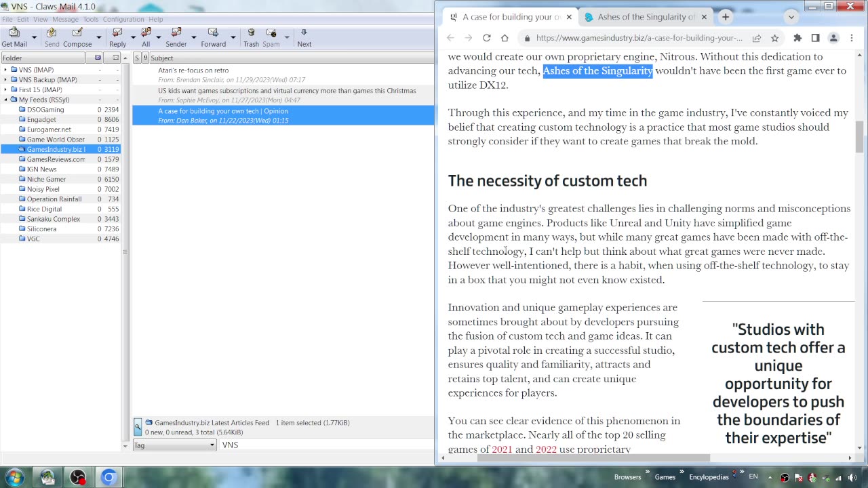Open the Tools menu
The width and height of the screenshot is (868, 488).
pyautogui.click(x=91, y=19)
